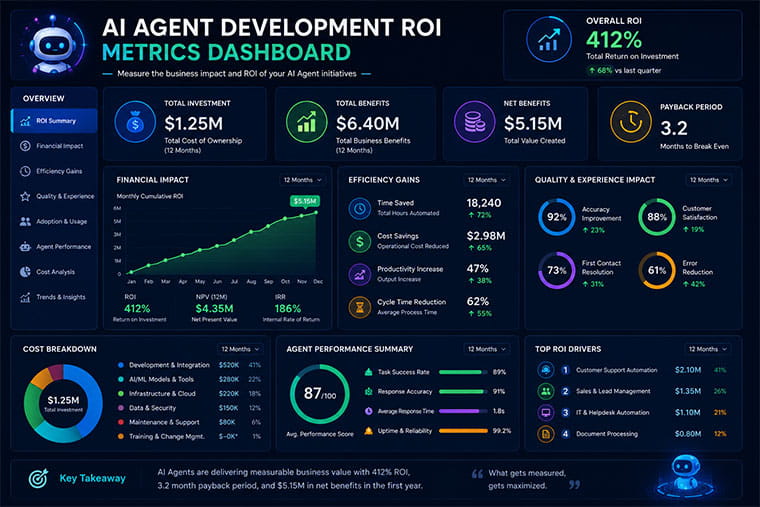Click the robot mascot in the footer
Screen dimensions: 760x507
(684, 476)
